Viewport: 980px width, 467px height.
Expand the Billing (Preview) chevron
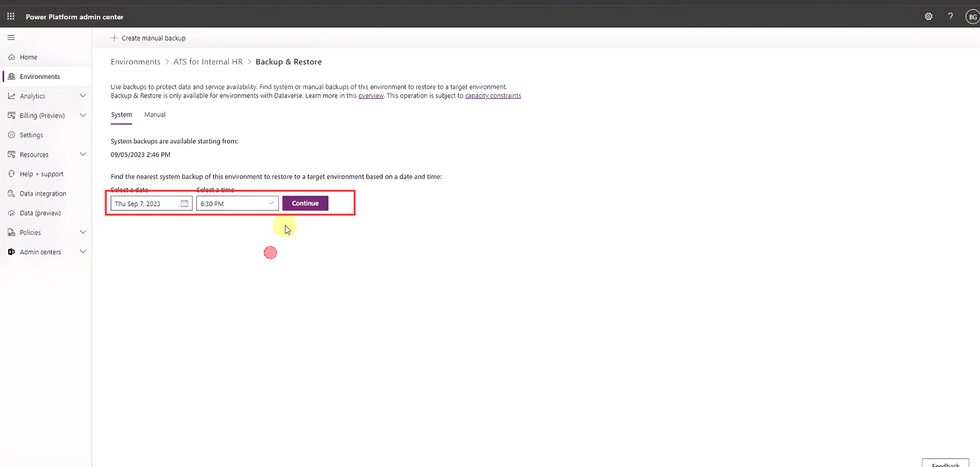point(83,115)
